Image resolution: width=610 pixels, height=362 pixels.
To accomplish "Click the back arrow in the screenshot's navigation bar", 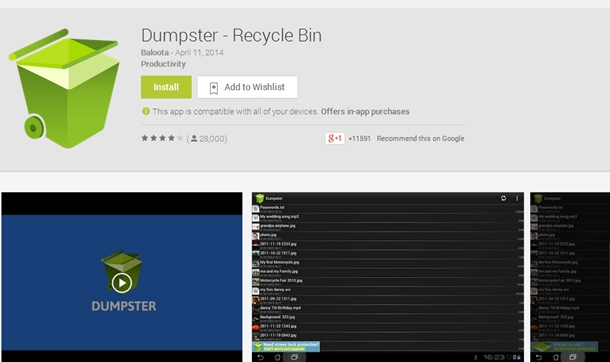I will click(x=261, y=357).
